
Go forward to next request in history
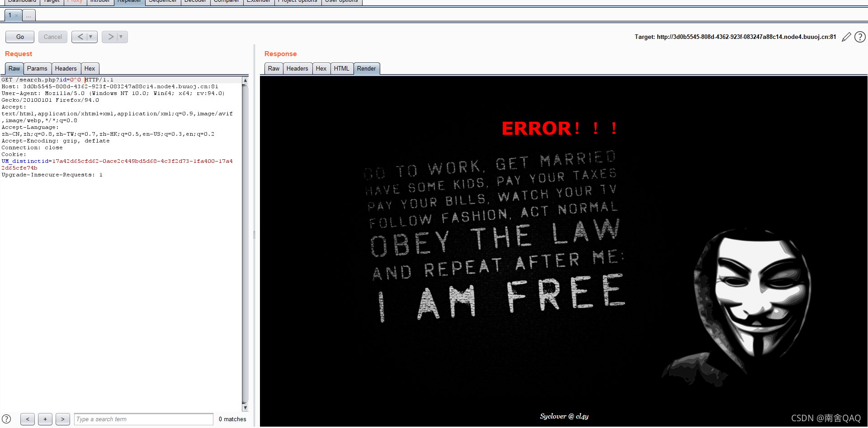click(x=110, y=37)
